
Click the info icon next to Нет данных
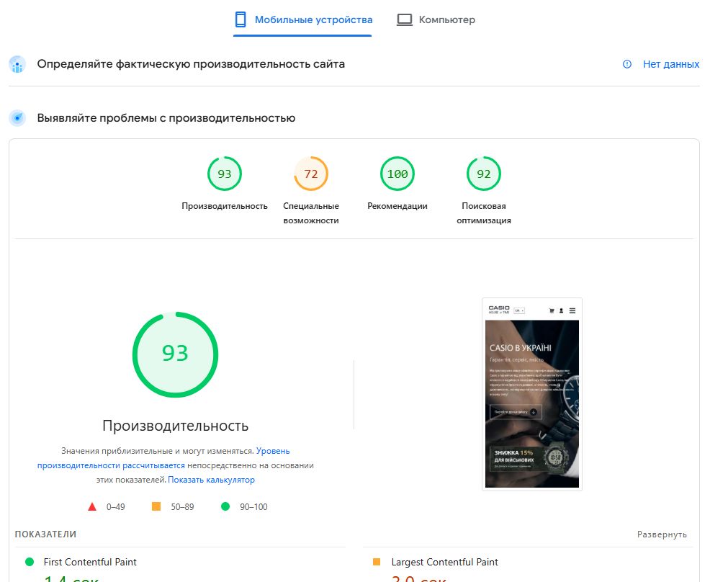click(626, 64)
